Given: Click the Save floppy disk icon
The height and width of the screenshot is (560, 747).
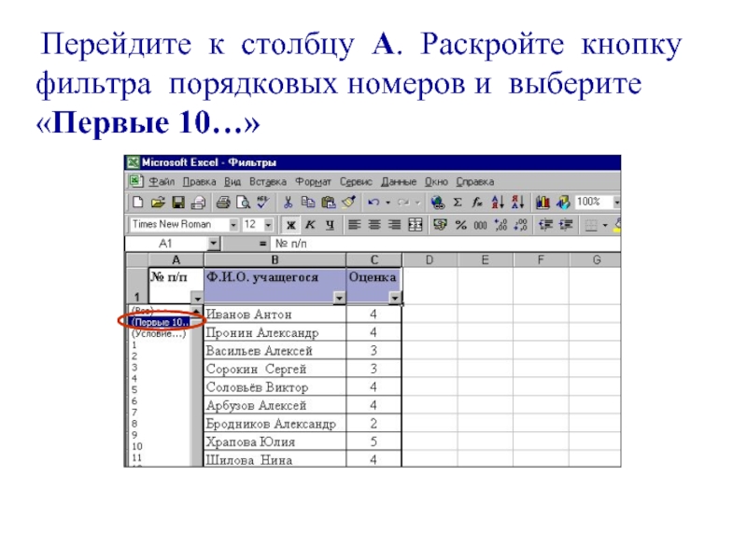Looking at the screenshot, I should tap(178, 203).
